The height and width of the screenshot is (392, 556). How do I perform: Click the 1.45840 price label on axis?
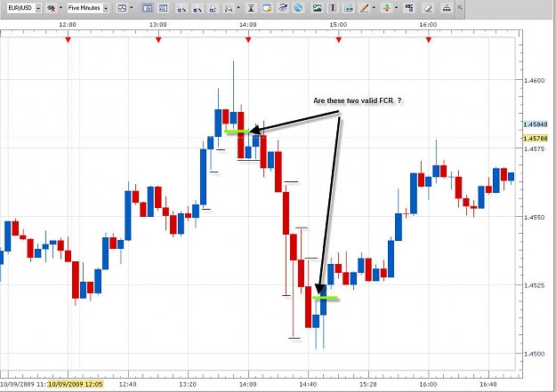pos(536,124)
